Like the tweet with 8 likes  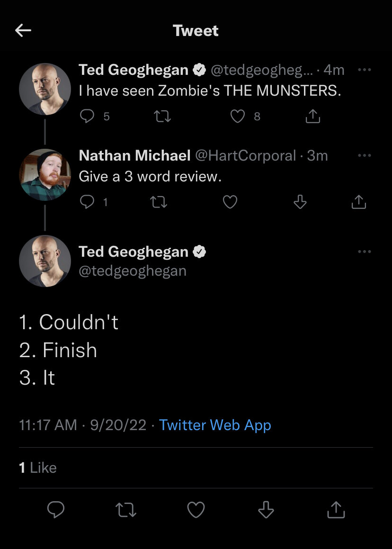tap(237, 116)
